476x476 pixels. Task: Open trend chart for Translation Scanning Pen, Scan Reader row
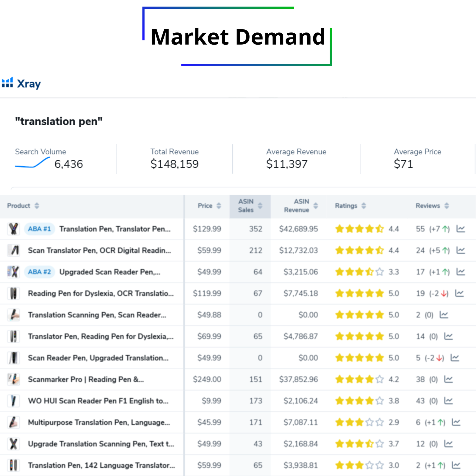(444, 315)
